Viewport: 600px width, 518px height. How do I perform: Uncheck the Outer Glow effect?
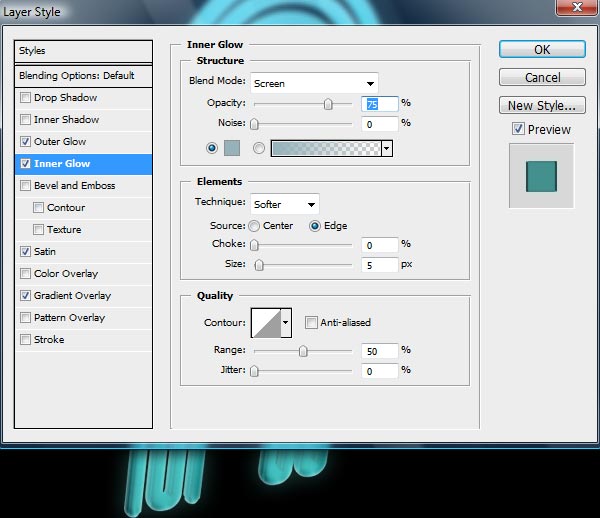tap(25, 142)
